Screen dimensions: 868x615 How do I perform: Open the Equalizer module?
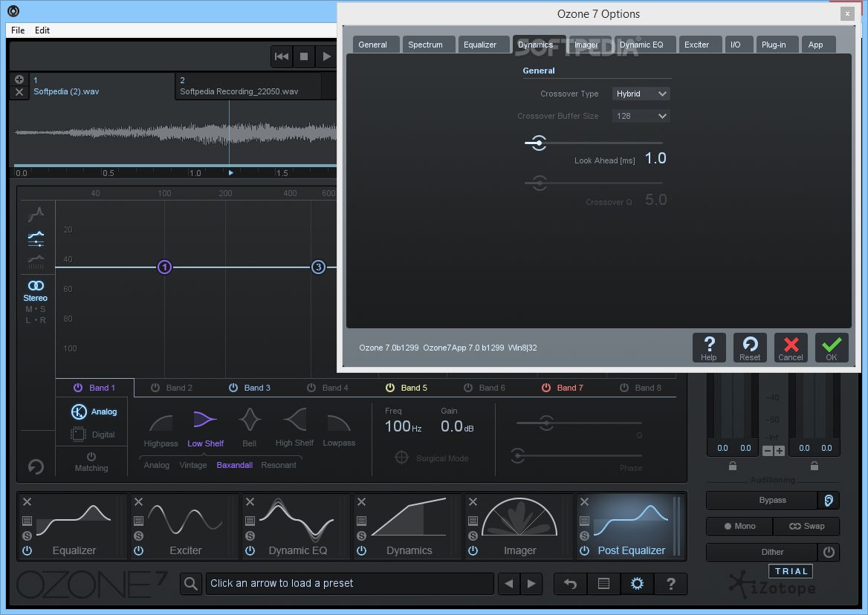pos(74,527)
